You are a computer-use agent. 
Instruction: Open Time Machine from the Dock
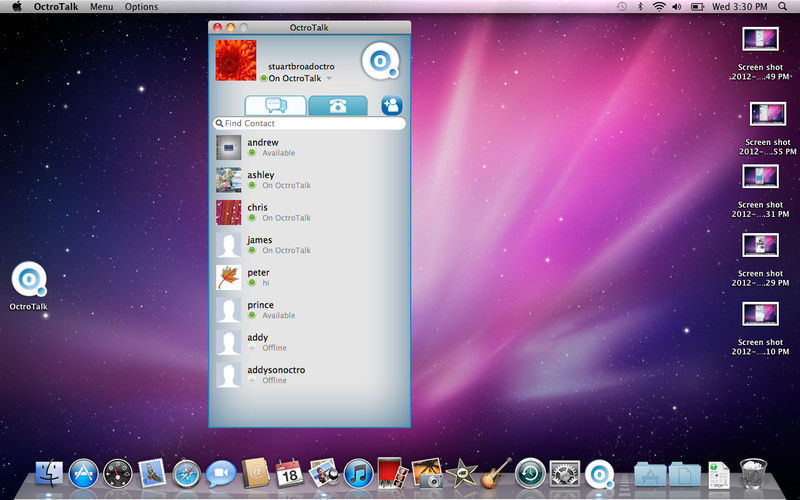click(530, 473)
